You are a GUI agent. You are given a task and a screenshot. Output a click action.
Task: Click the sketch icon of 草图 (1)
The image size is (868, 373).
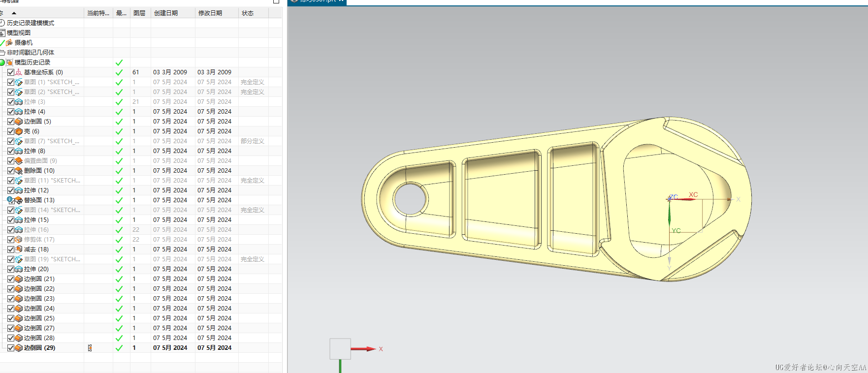pyautogui.click(x=19, y=82)
